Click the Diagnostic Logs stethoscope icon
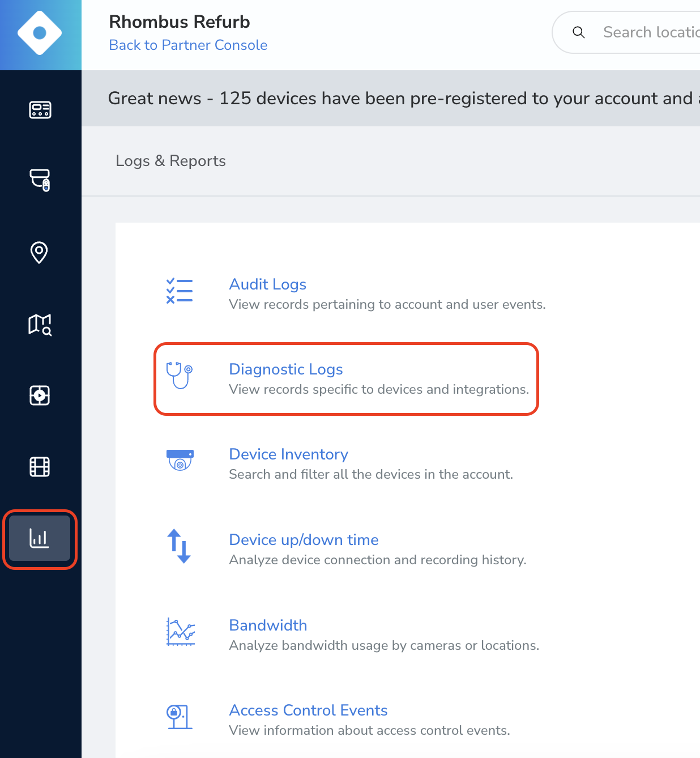Image resolution: width=700 pixels, height=758 pixels. (180, 376)
